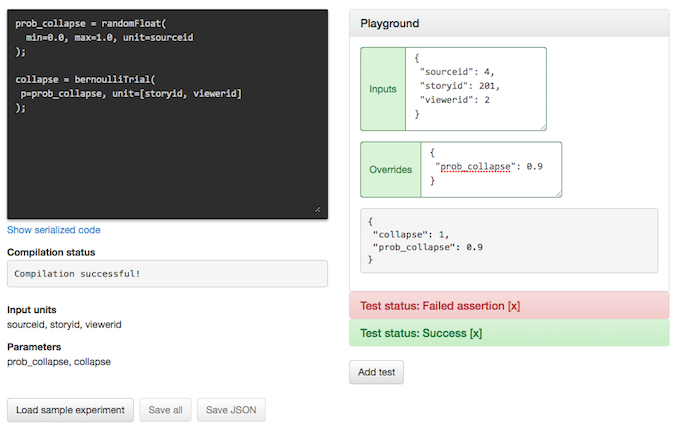680x431 pixels.
Task: Click inside the dark code editor area
Action: (167, 114)
